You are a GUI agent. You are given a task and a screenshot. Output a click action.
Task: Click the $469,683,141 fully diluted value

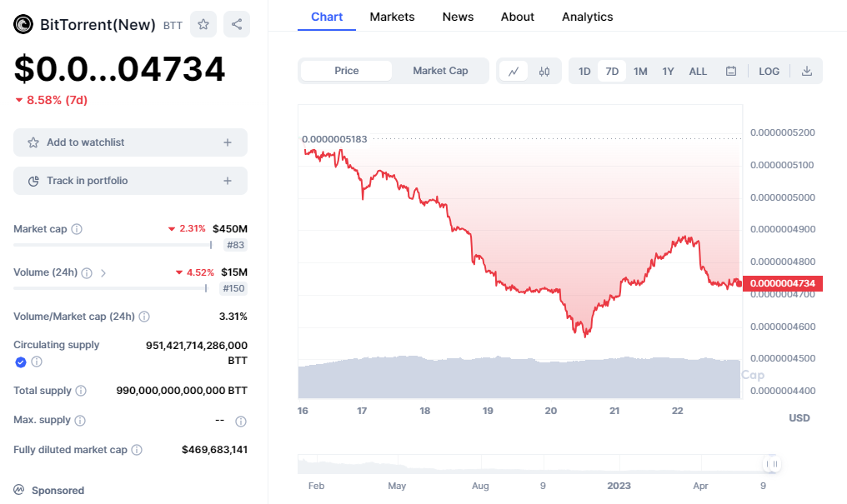(x=214, y=450)
